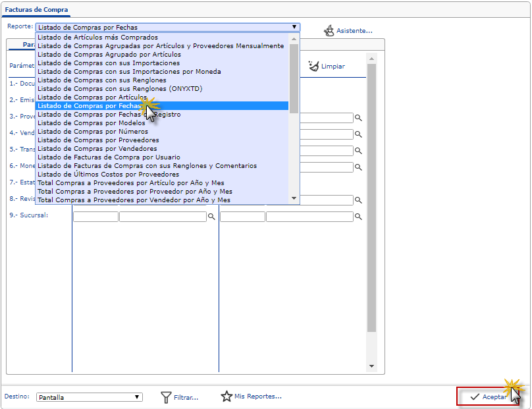Choose Listado de Facturas de Compras con sus Renglones y Comentarios
532x409 pixels.
point(162,165)
